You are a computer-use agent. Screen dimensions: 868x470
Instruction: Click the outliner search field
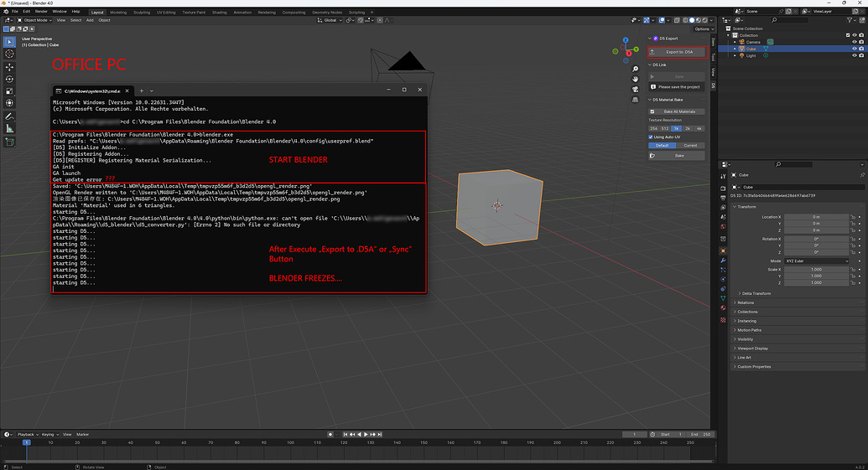[x=789, y=20]
